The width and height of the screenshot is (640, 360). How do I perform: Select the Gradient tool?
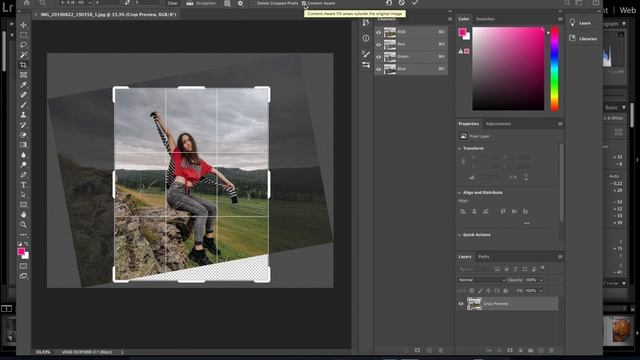pyautogui.click(x=23, y=145)
